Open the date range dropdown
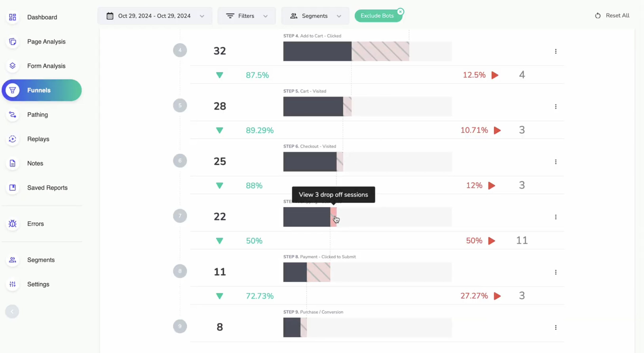Image resolution: width=644 pixels, height=353 pixels. [155, 16]
